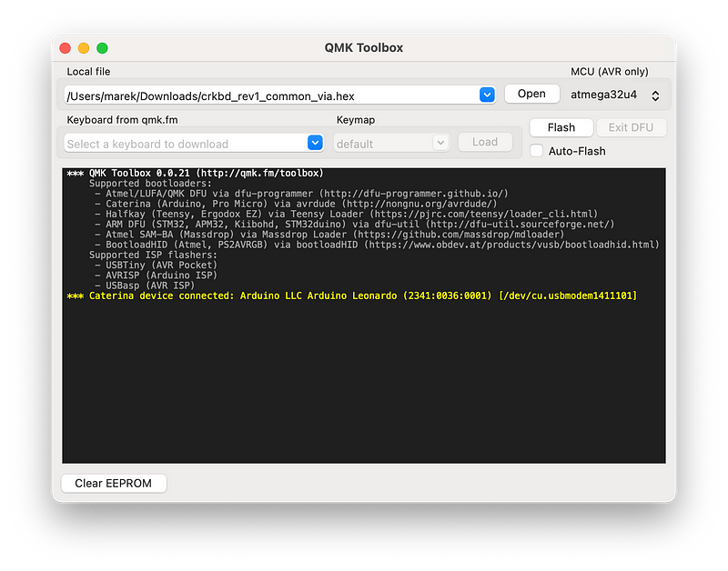
Task: Expand the Local file path dropdown arrow
Action: [487, 95]
